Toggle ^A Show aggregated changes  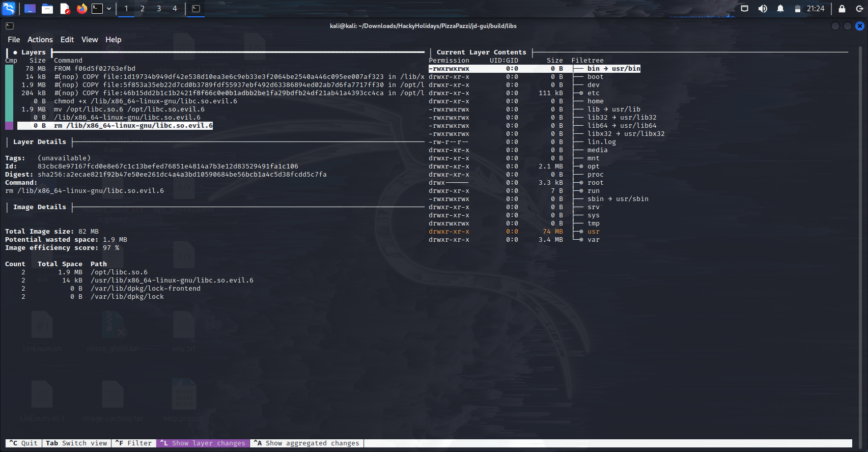tap(306, 443)
